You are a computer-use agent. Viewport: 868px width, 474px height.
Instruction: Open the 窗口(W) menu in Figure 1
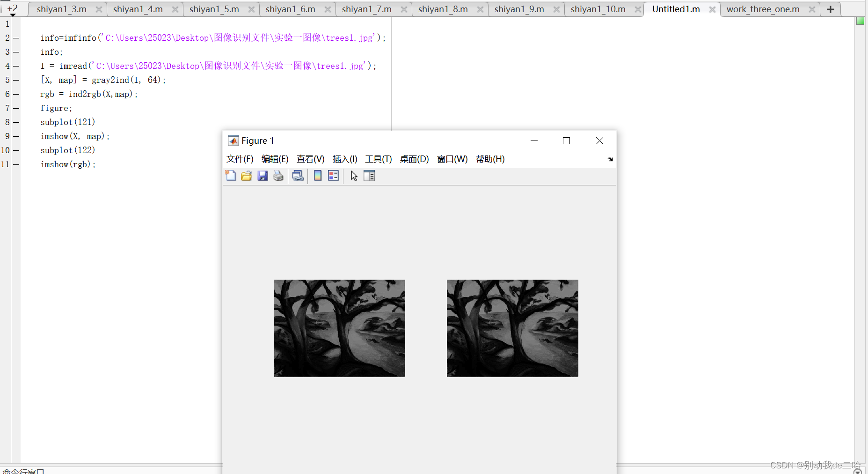[452, 159]
